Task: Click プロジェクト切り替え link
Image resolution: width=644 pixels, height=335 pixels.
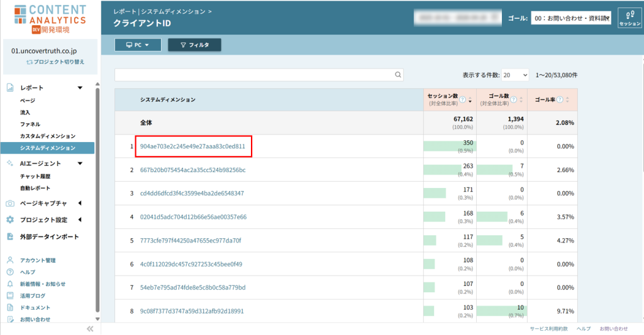Action: 55,62
